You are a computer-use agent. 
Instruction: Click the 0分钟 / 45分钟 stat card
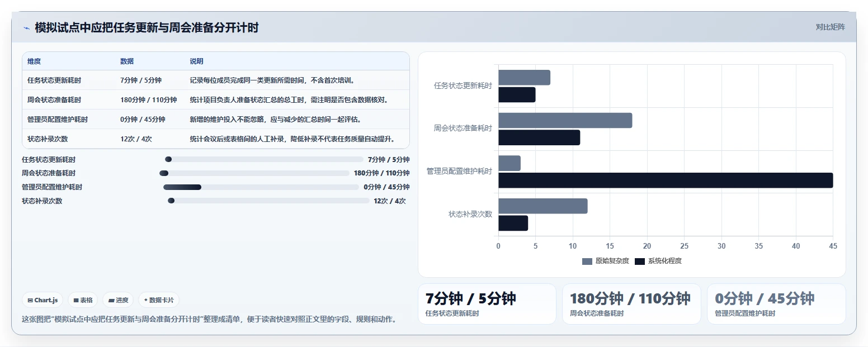point(776,304)
